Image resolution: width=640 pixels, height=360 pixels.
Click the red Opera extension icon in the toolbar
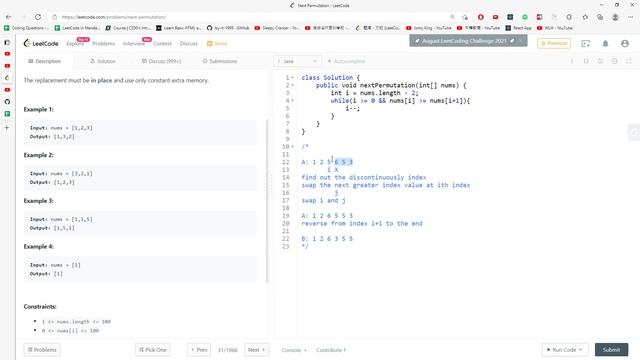[481, 17]
